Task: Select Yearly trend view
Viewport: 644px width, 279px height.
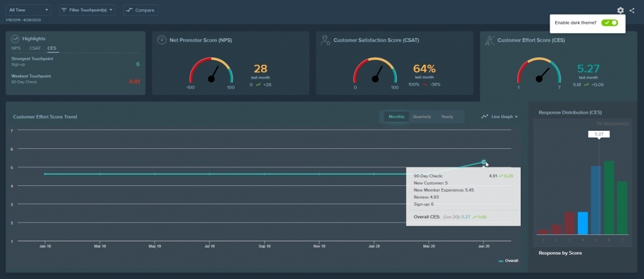Action: pos(447,116)
